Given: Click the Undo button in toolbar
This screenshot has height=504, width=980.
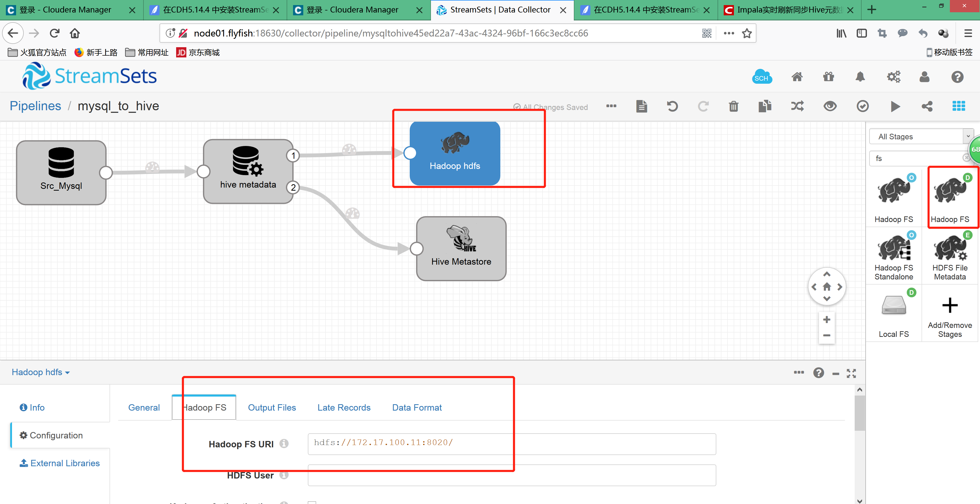Looking at the screenshot, I should coord(671,106).
